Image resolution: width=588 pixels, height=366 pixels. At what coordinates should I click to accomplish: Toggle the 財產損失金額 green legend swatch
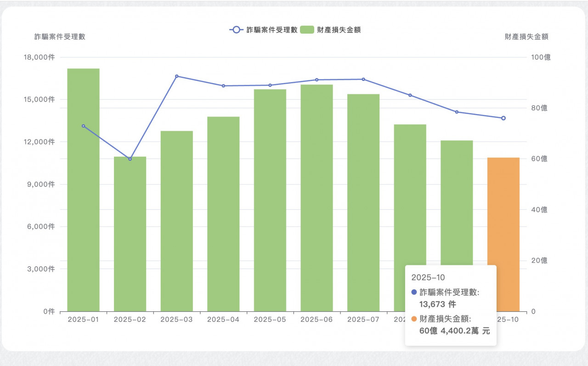tap(307, 30)
